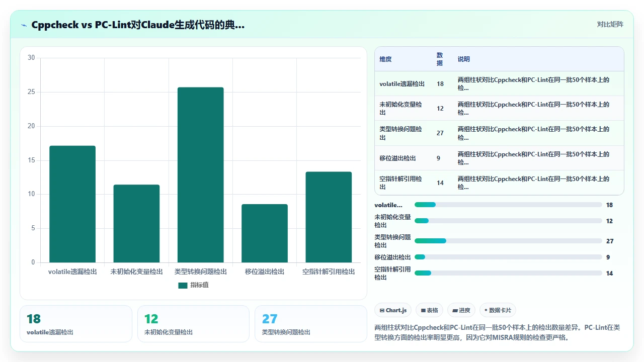This screenshot has height=362, width=644.
Task: Click the 表格 tag chip
Action: 430,310
